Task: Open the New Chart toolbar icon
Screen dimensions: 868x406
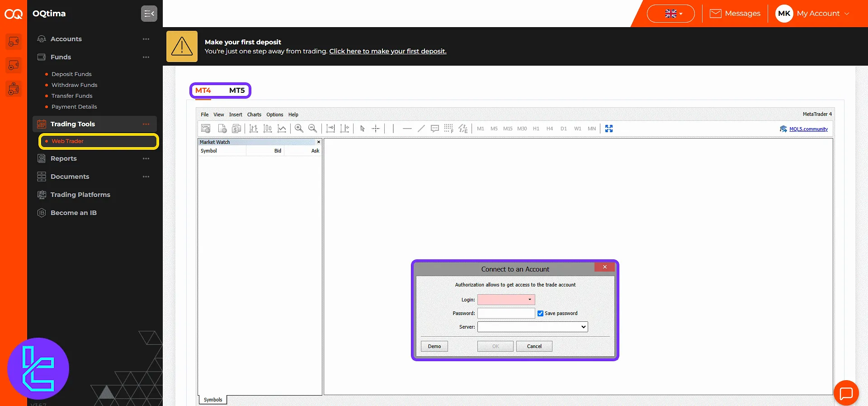Action: (x=206, y=129)
